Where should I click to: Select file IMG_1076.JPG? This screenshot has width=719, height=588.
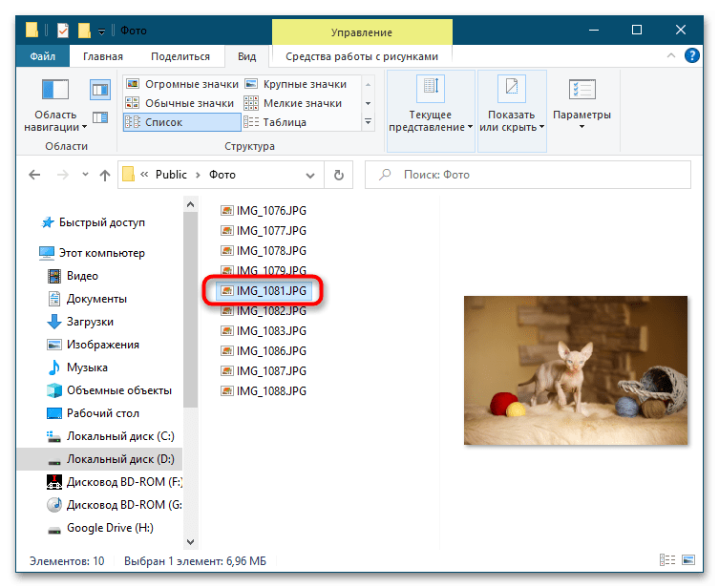tap(264, 211)
